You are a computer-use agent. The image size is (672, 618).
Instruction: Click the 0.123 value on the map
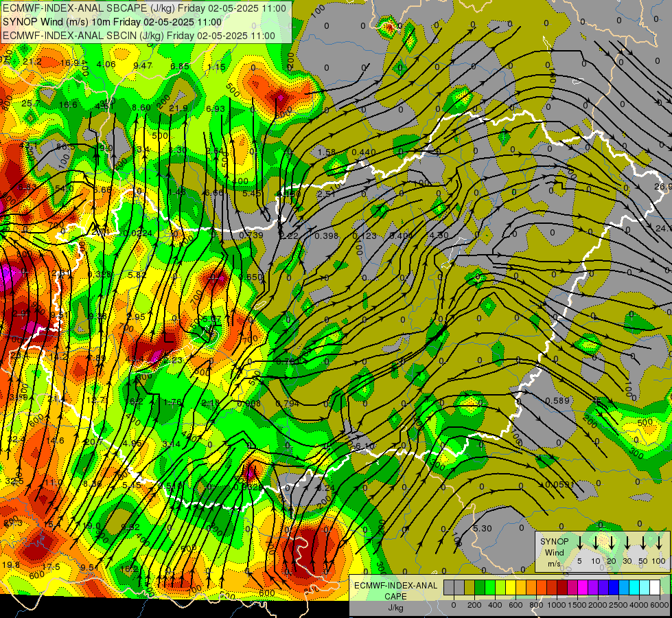click(364, 236)
